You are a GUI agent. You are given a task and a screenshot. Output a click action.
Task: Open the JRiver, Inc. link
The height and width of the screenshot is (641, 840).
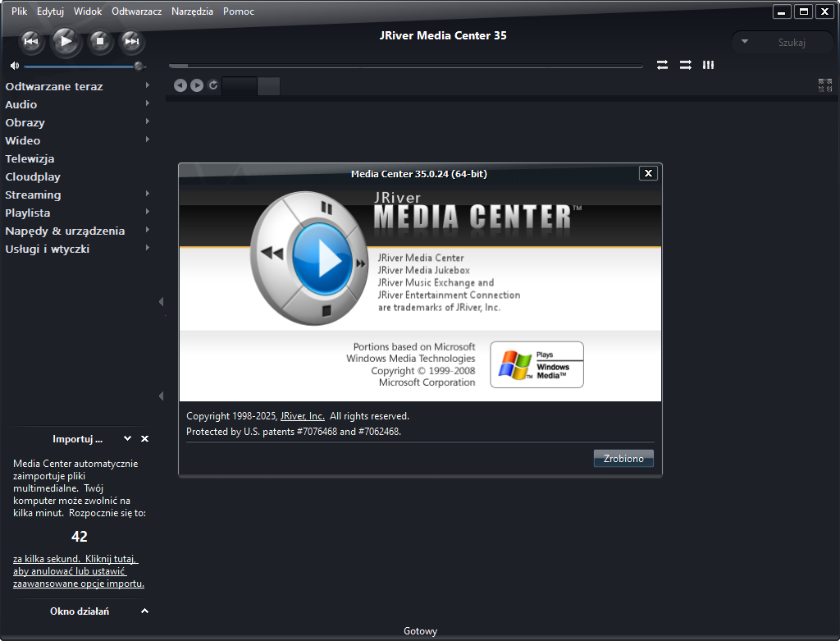click(x=302, y=416)
